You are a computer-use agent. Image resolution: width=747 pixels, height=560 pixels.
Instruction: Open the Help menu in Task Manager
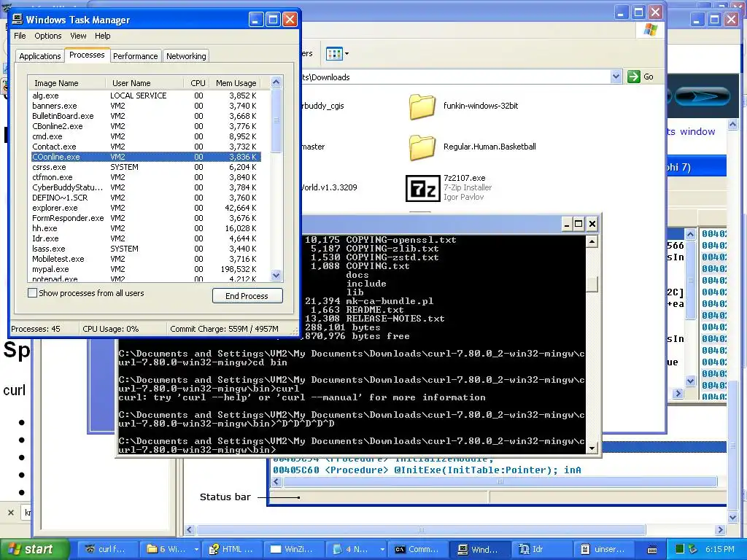102,36
